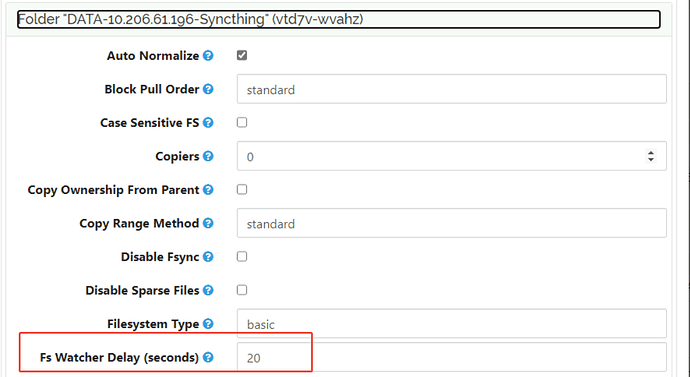
Task: Open help icon beside Block Pull Order
Action: point(208,89)
